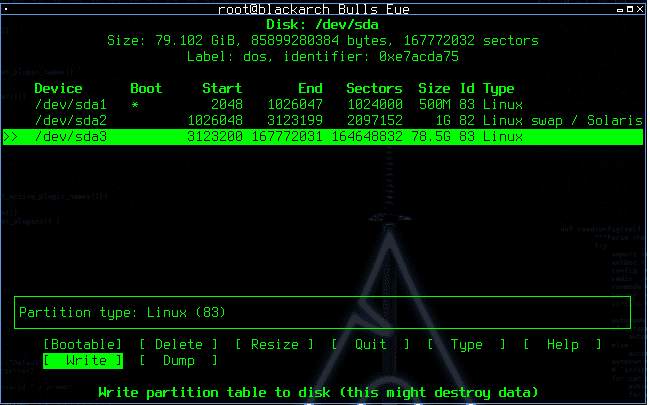This screenshot has width=650, height=405.
Task: Click the Size column header
Action: point(434,89)
